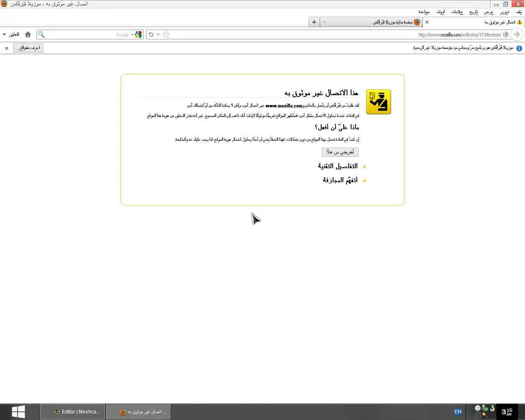Click the أخرجني من هنا button
The height and width of the screenshot is (420, 525).
click(x=340, y=152)
